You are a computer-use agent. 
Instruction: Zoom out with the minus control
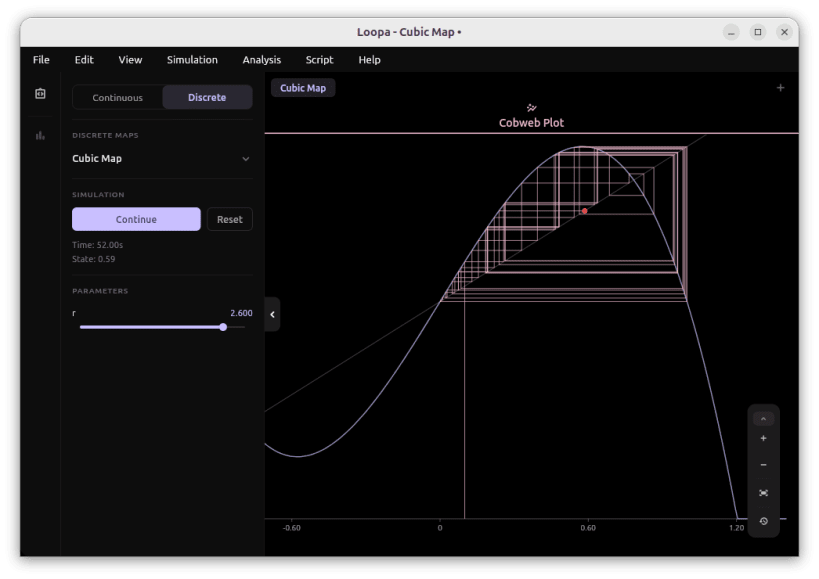click(x=763, y=465)
